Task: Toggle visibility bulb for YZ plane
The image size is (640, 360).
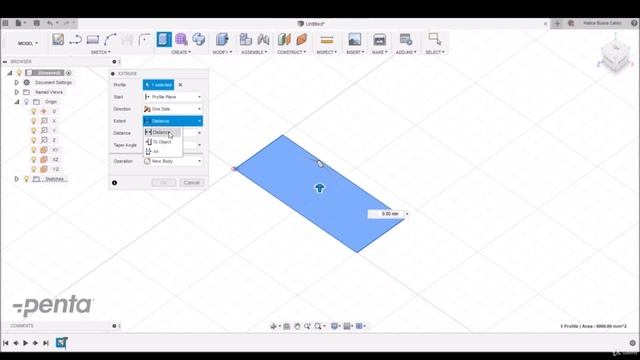Action: click(x=33, y=169)
